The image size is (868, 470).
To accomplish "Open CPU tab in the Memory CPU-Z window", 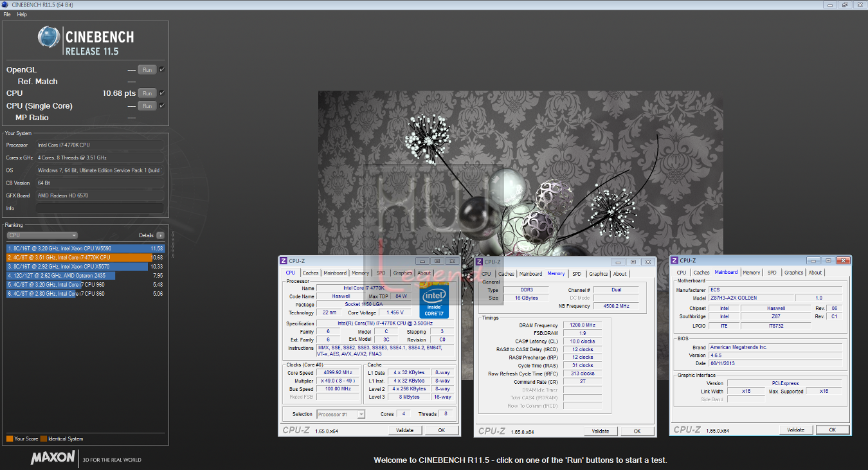I will point(486,274).
